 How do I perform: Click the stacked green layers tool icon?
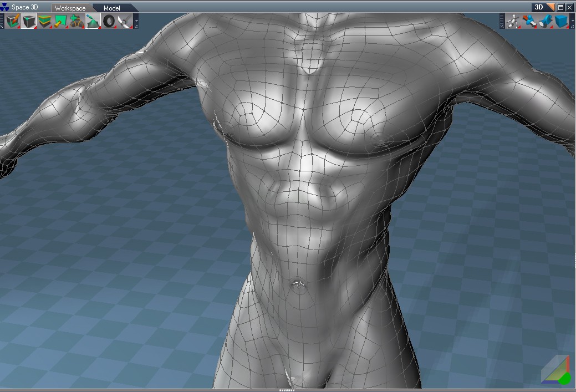[45, 21]
